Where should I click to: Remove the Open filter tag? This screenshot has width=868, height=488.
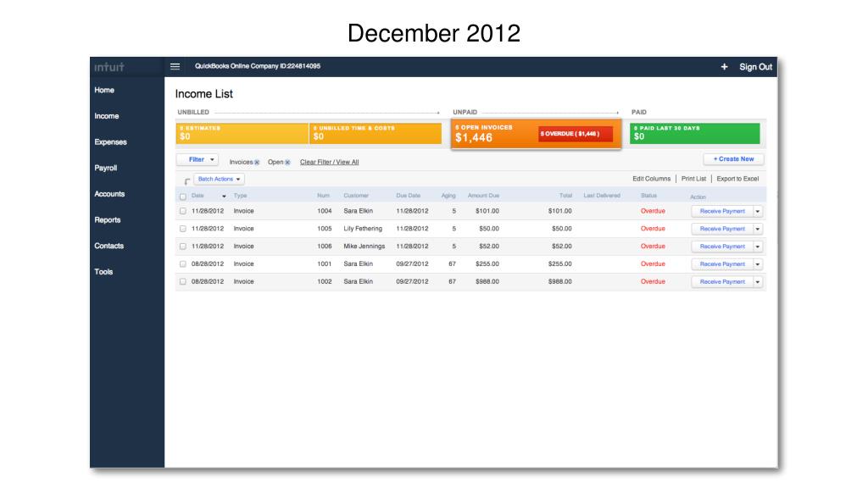pos(287,163)
